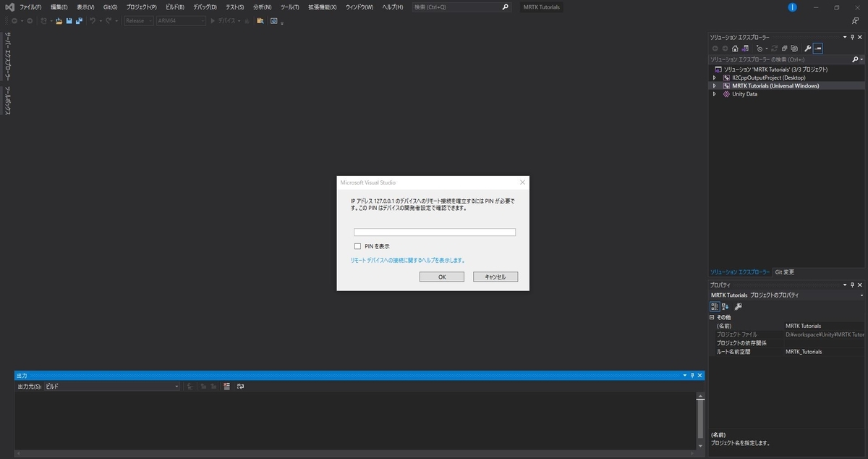Click the Navigate Forward toolbar icon
The image size is (868, 459).
coord(30,21)
